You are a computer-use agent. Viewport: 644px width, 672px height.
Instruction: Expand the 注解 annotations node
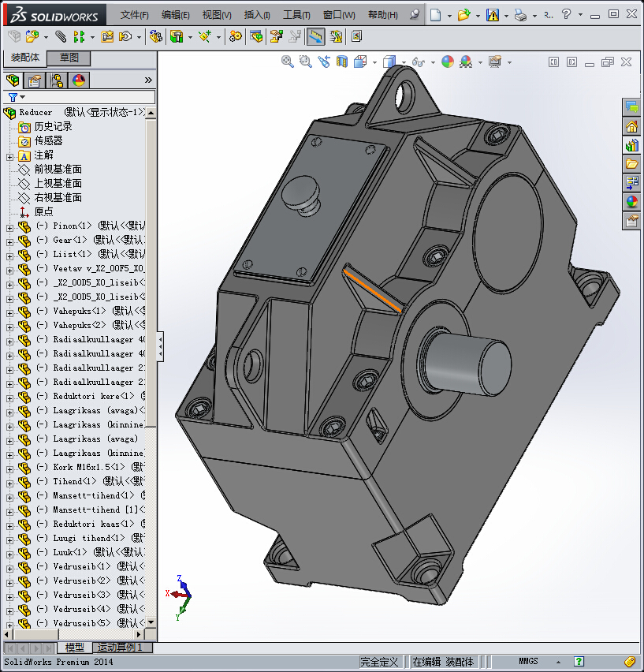(x=9, y=157)
